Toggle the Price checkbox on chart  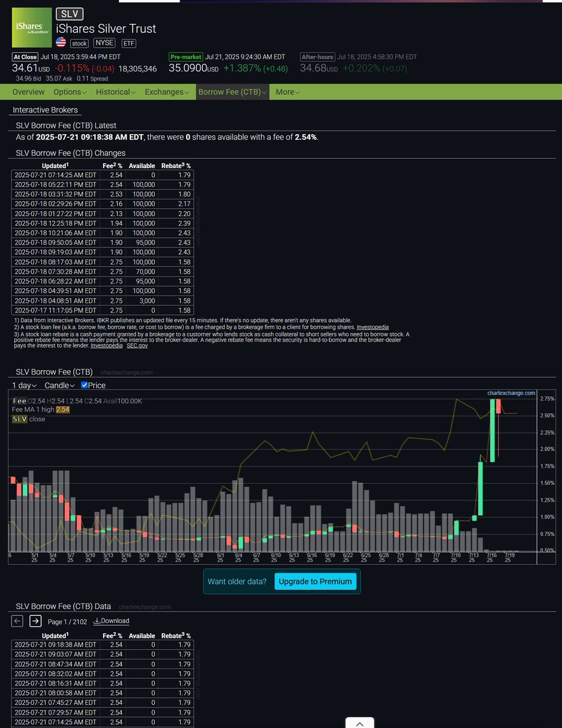point(85,385)
